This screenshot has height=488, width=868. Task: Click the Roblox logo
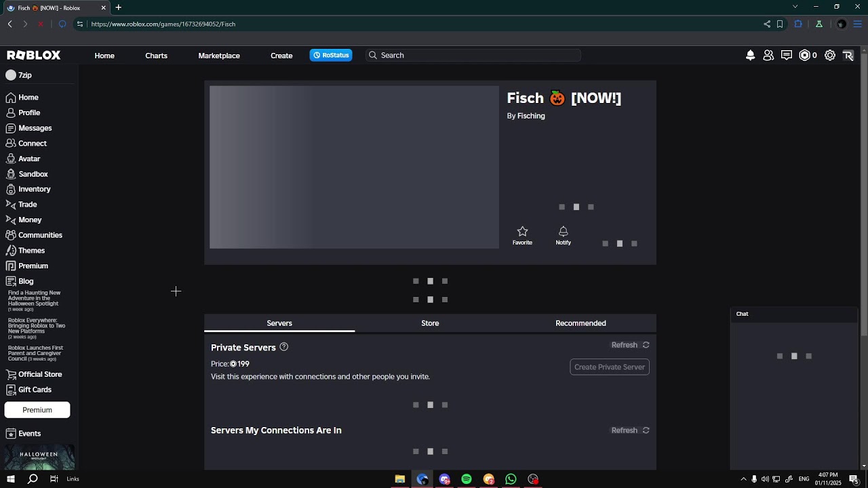coord(34,56)
